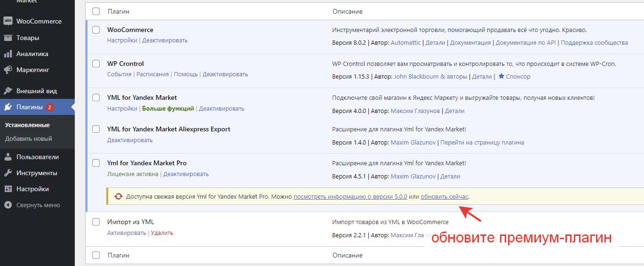
Task: Collapse the menu via Свернуть меню
Action: pos(38,205)
